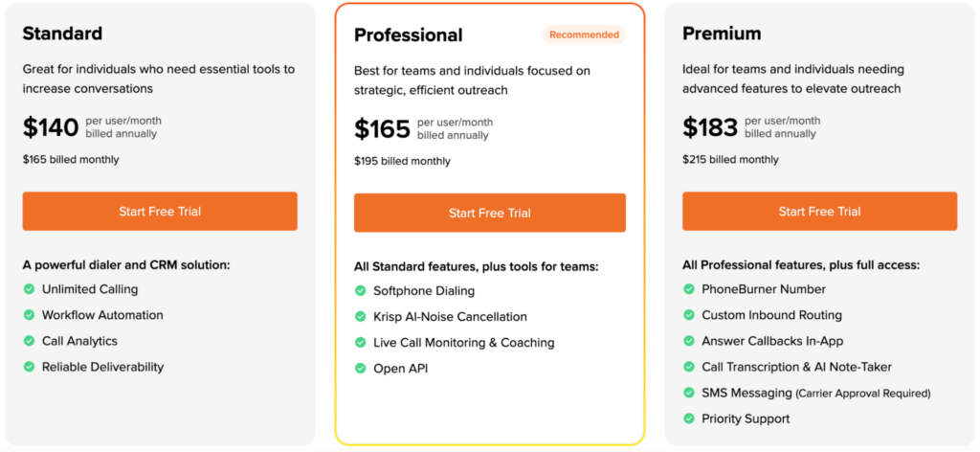
Task: Start Free Trial for the Premium plan
Action: [819, 212]
